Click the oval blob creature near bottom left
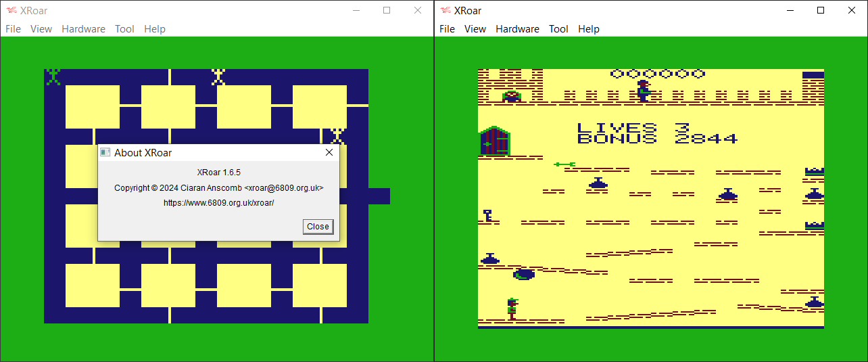 click(524, 274)
